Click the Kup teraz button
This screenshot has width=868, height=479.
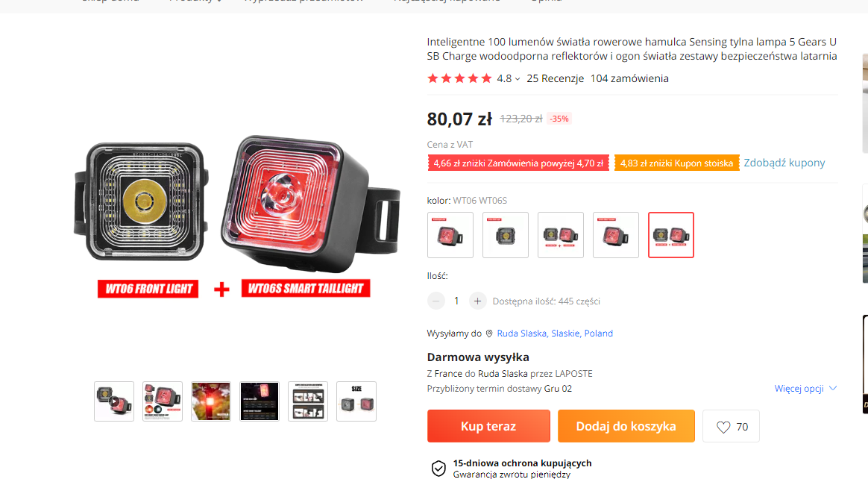pyautogui.click(x=488, y=426)
